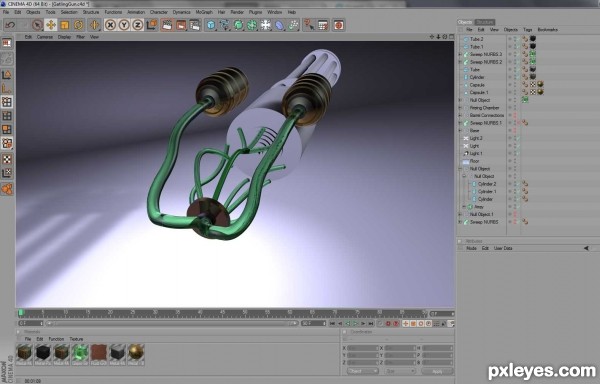
Task: Open the Bookmarks menu in Object manager
Action: pyautogui.click(x=548, y=29)
